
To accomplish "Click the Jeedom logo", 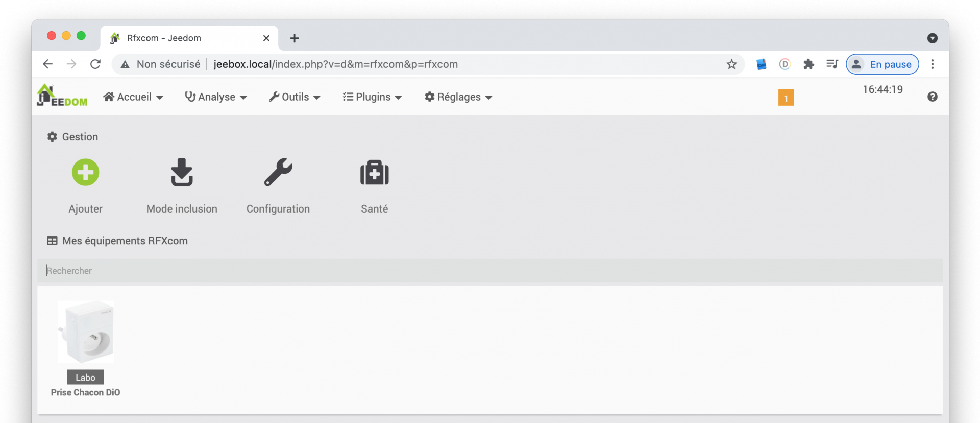I will point(62,96).
